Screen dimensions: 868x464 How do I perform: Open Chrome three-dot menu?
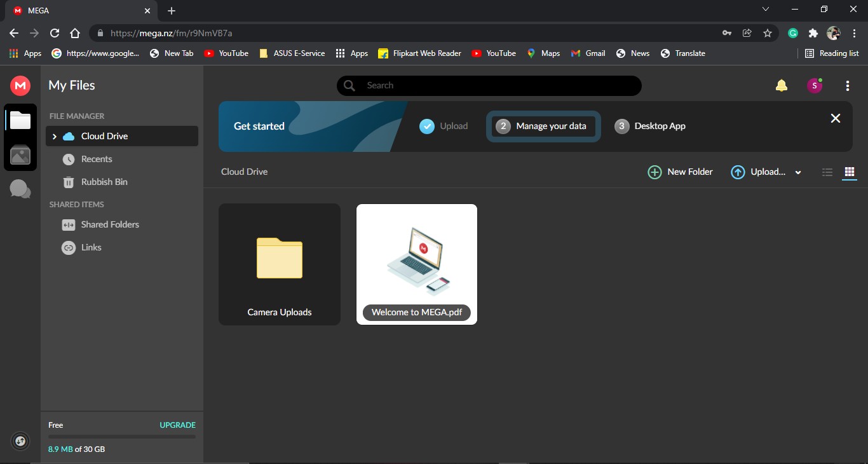pyautogui.click(x=854, y=33)
